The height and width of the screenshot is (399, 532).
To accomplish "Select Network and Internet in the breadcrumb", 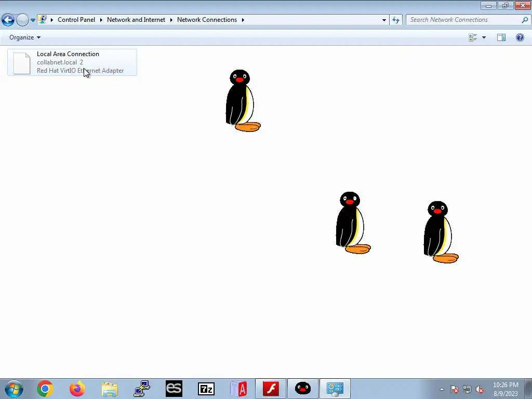I will pyautogui.click(x=136, y=20).
